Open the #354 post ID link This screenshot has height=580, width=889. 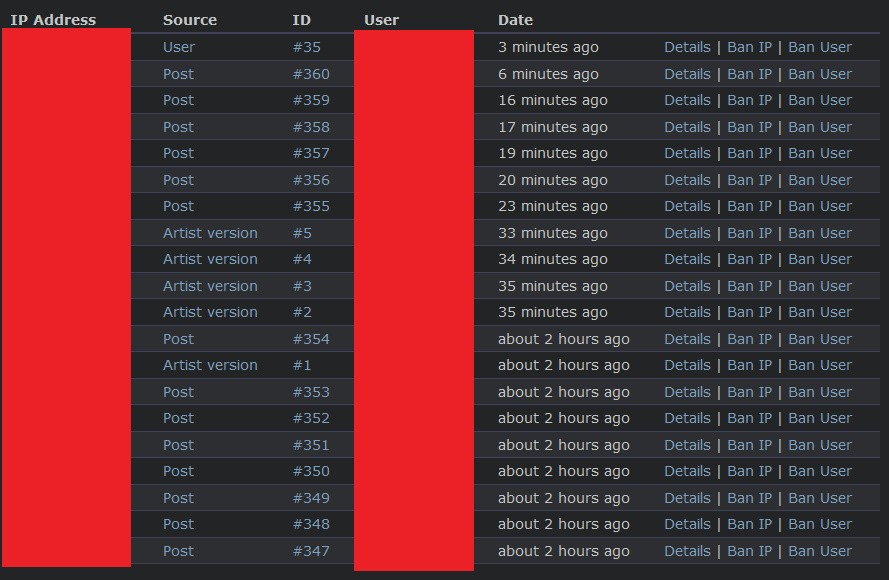pyautogui.click(x=311, y=339)
